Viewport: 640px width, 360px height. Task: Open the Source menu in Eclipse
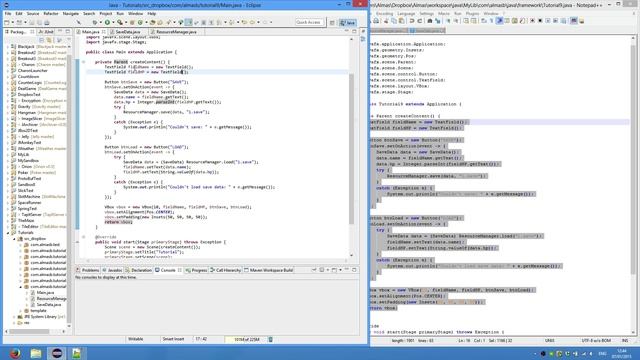33,14
